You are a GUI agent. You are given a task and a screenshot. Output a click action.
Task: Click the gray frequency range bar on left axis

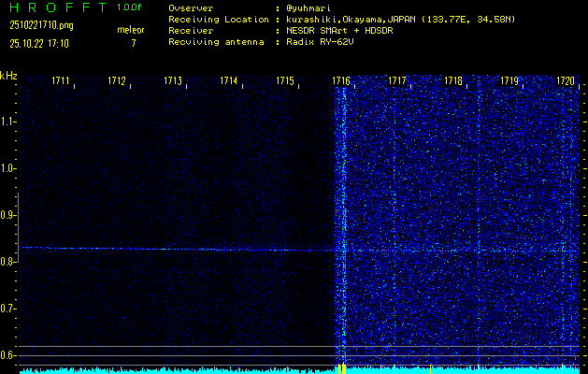coord(18,227)
